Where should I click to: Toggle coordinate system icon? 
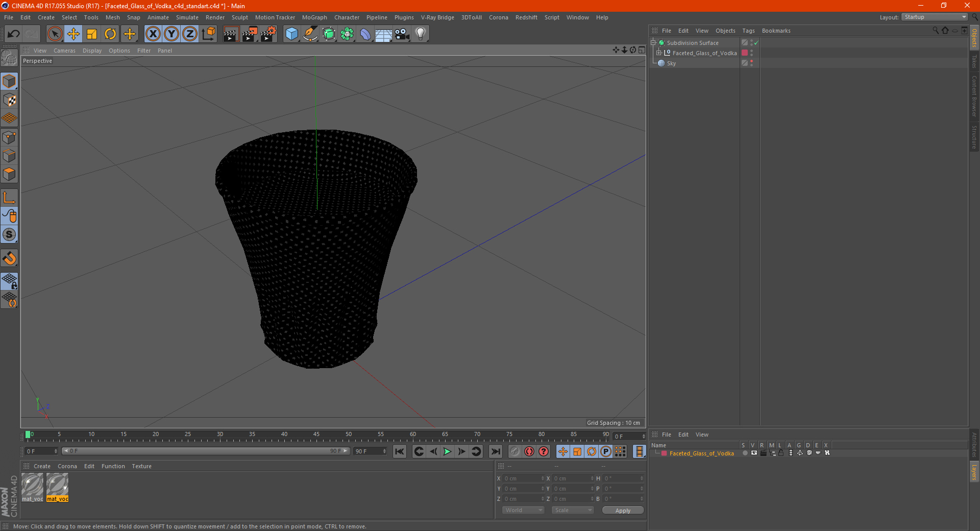click(209, 34)
